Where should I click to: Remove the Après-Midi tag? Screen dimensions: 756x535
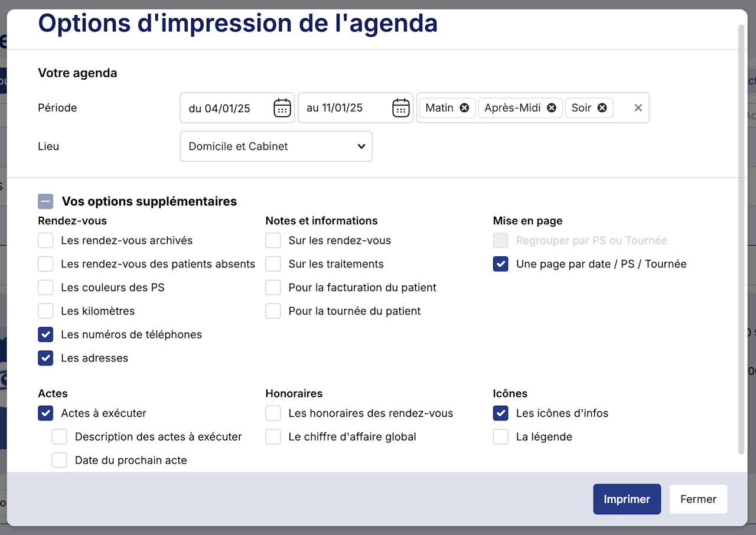tap(551, 108)
